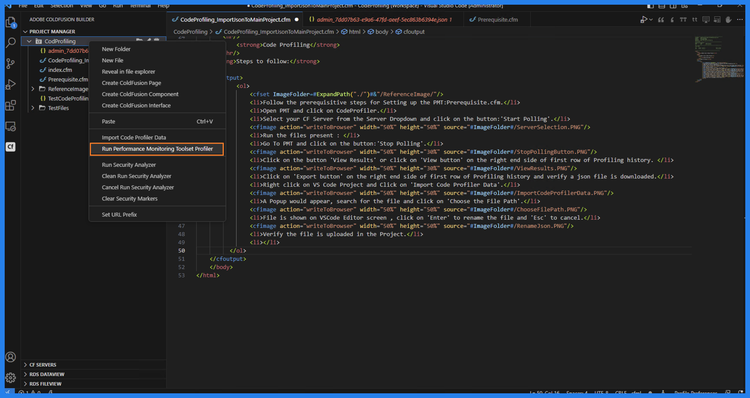Expand the TestFiles folder
This screenshot has height=398, width=750.
[x=33, y=108]
